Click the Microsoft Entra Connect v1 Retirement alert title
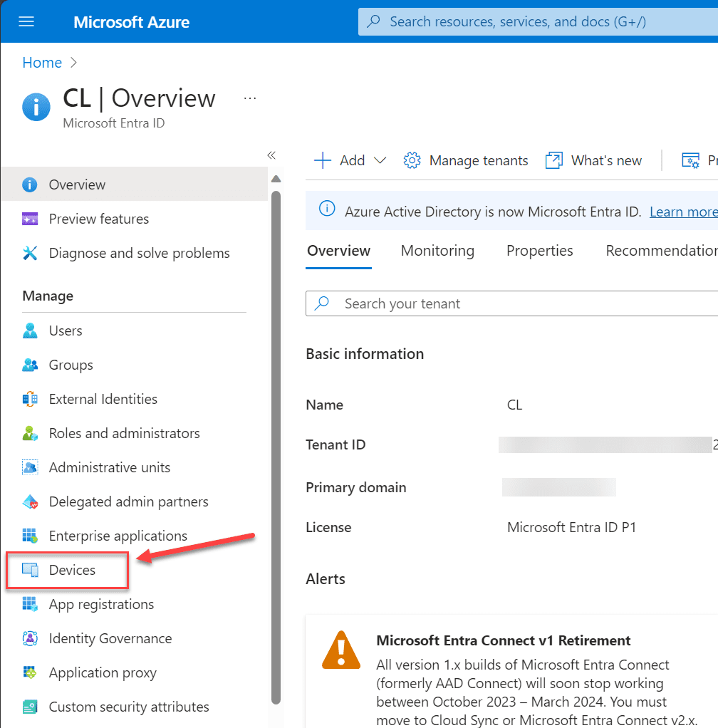This screenshot has width=718, height=728. (503, 640)
